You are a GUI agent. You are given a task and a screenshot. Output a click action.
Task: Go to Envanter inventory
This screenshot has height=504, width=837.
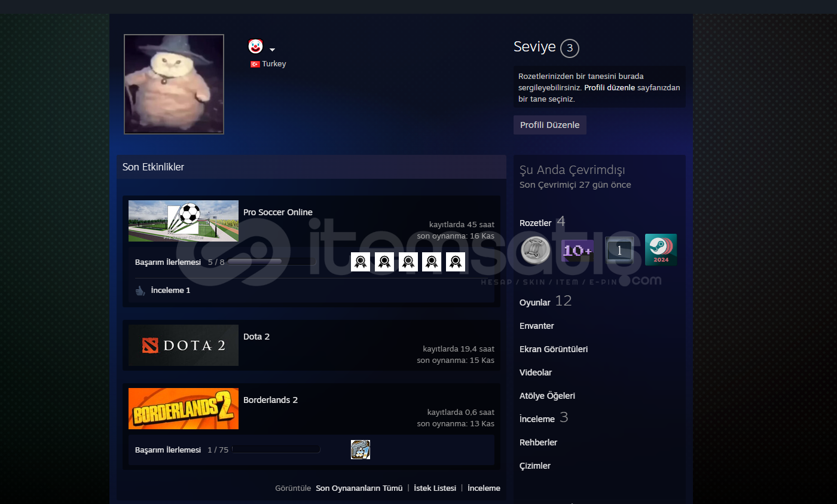click(537, 326)
